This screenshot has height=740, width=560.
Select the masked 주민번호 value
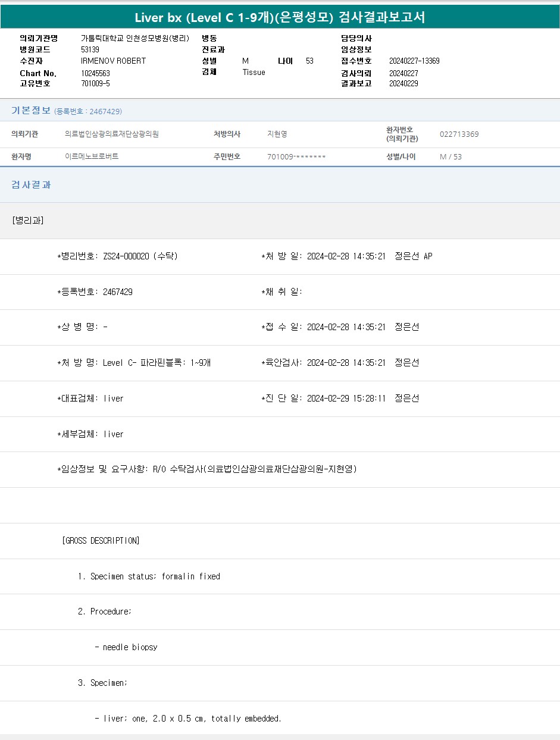[296, 157]
